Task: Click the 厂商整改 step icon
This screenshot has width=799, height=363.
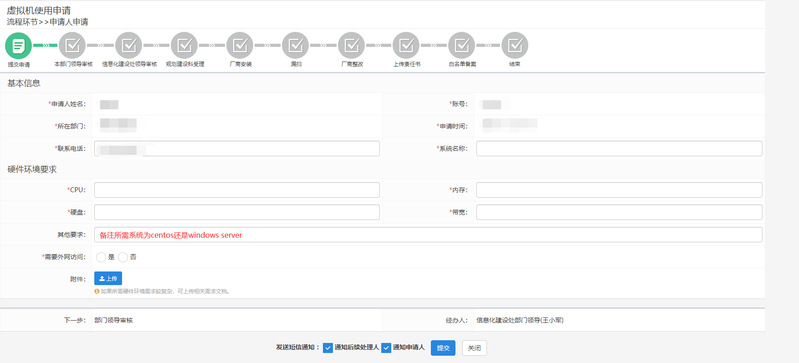Action: coord(351,45)
